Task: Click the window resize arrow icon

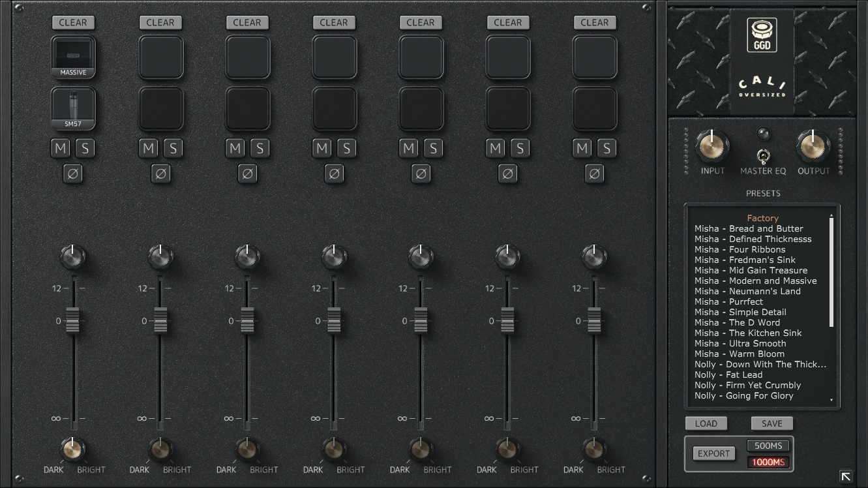Action: (846, 476)
